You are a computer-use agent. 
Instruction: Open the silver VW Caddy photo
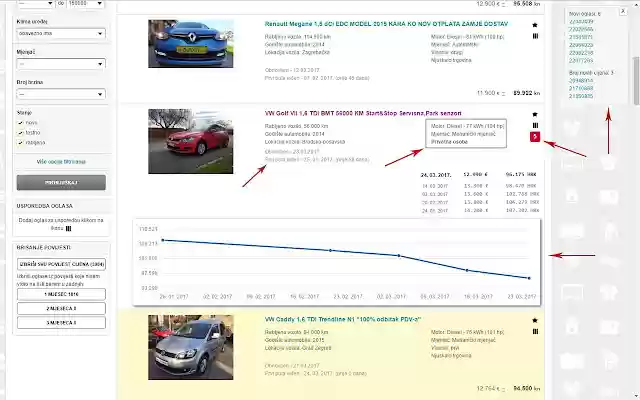coord(191,347)
